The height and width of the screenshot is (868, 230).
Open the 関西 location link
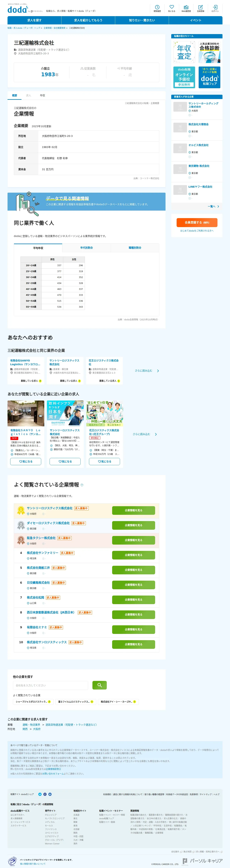tap(25, 729)
